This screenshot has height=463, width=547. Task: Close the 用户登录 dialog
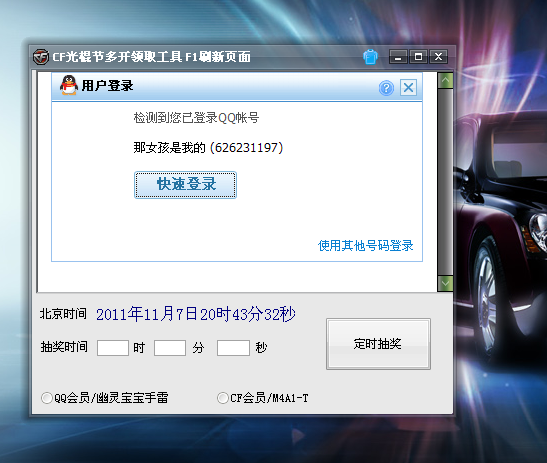(409, 88)
